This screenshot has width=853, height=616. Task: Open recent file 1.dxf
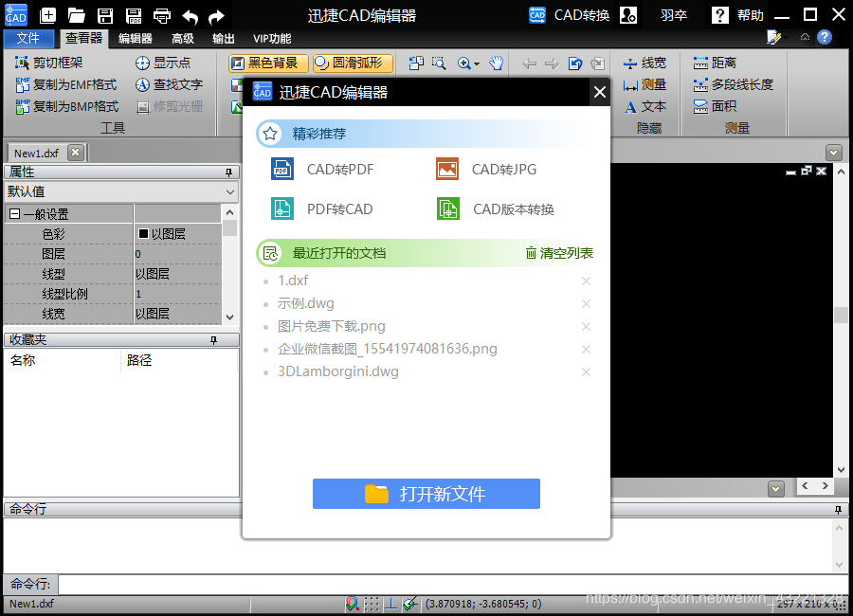(x=293, y=281)
